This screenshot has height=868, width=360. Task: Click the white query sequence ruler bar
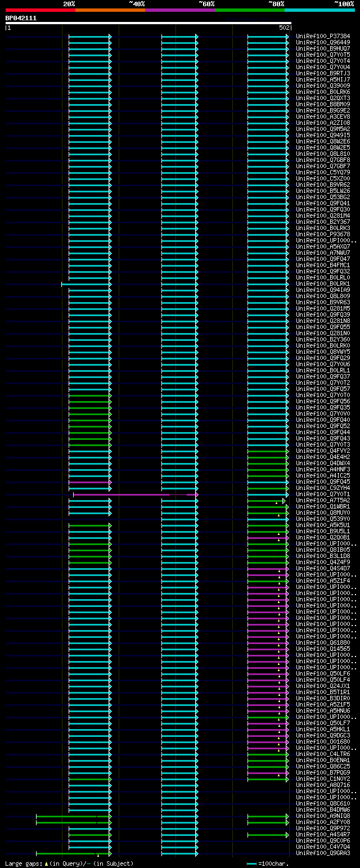[x=148, y=23]
